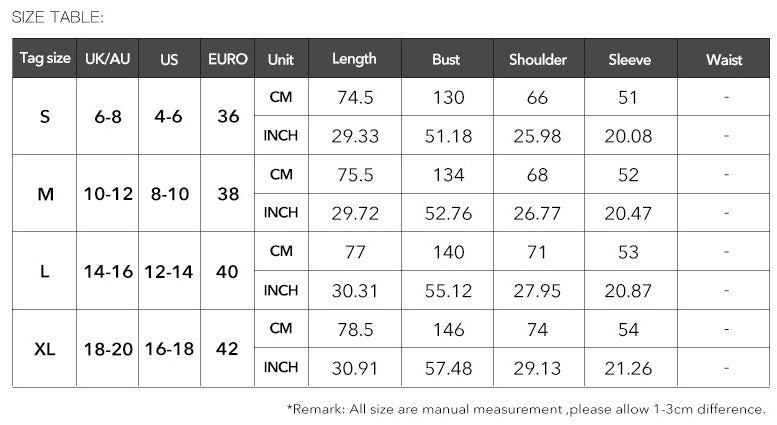Click the Bust column header
The width and height of the screenshot is (777, 425).
point(446,59)
